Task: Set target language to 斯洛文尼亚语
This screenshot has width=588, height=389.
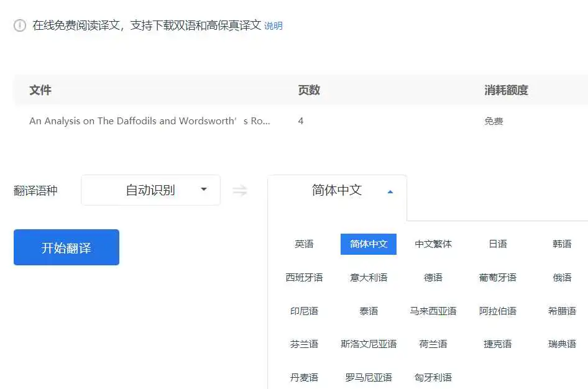Action: click(x=369, y=344)
